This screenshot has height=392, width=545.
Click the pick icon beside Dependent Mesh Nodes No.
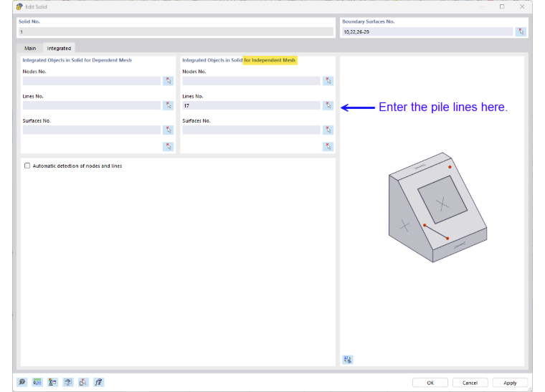coord(169,81)
